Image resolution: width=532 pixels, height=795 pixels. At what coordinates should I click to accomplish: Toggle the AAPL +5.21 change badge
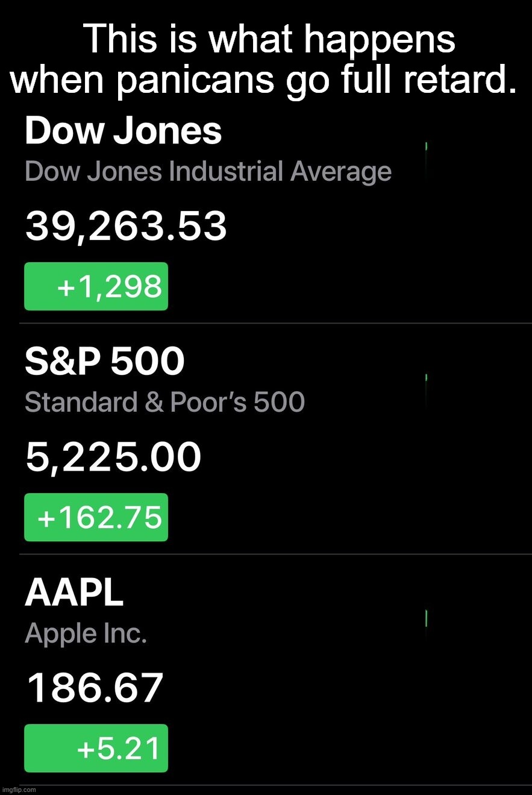point(96,748)
